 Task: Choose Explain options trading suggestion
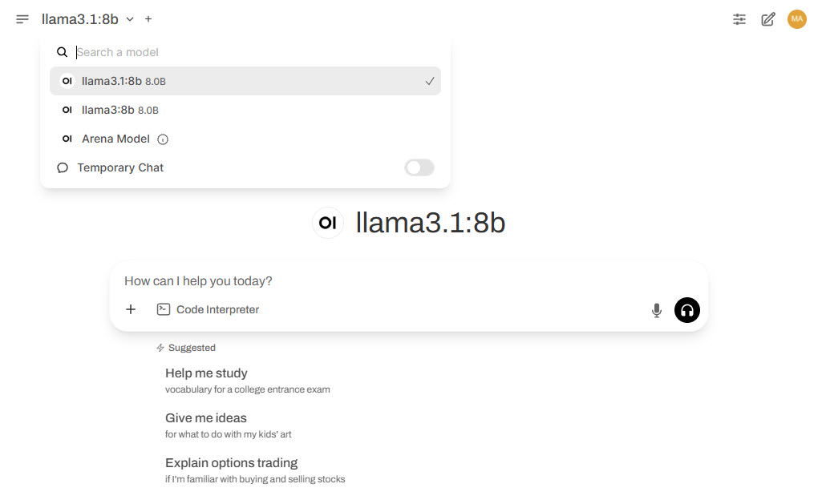[255, 470]
